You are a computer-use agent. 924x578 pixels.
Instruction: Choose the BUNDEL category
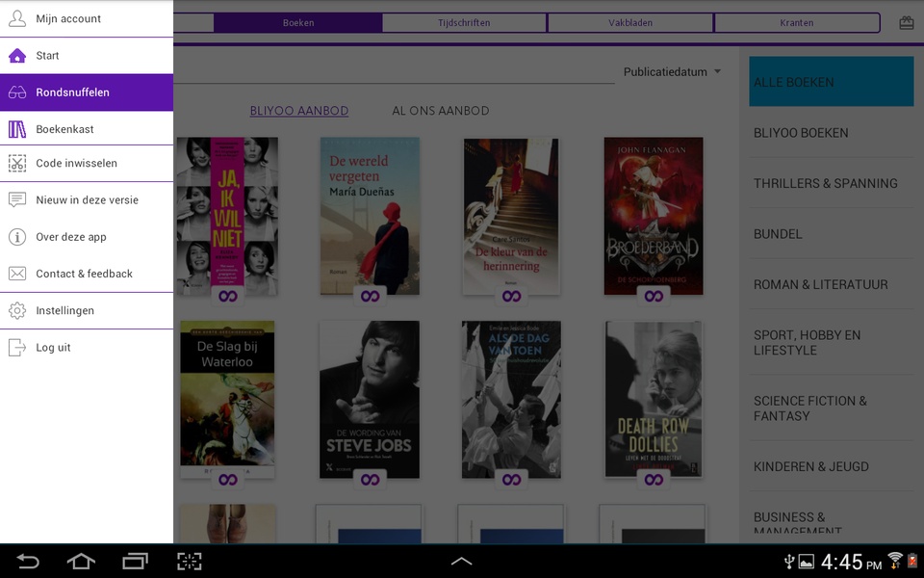(832, 234)
